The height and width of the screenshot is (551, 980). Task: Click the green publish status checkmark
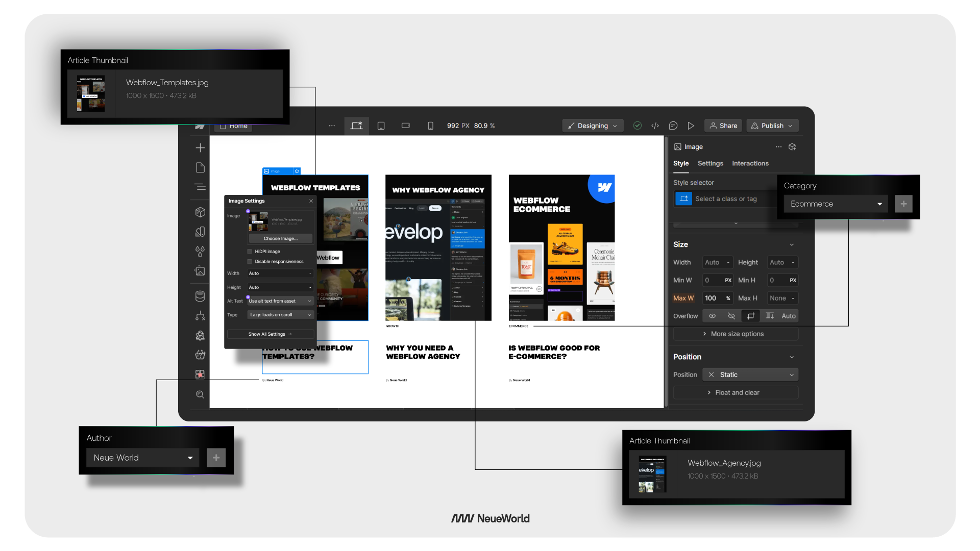638,126
